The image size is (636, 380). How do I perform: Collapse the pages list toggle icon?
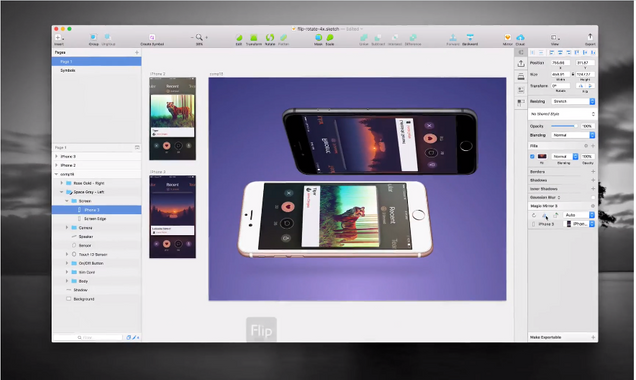(x=137, y=147)
